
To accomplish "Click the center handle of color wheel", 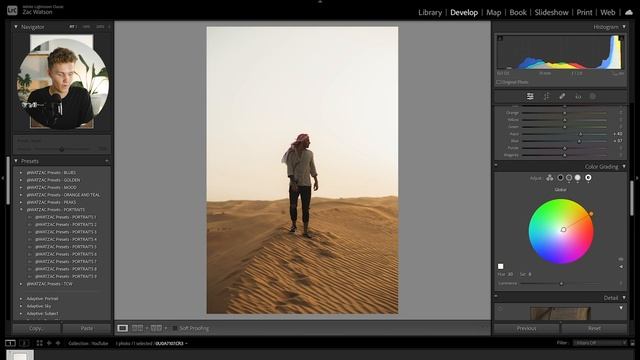I will [x=563, y=230].
